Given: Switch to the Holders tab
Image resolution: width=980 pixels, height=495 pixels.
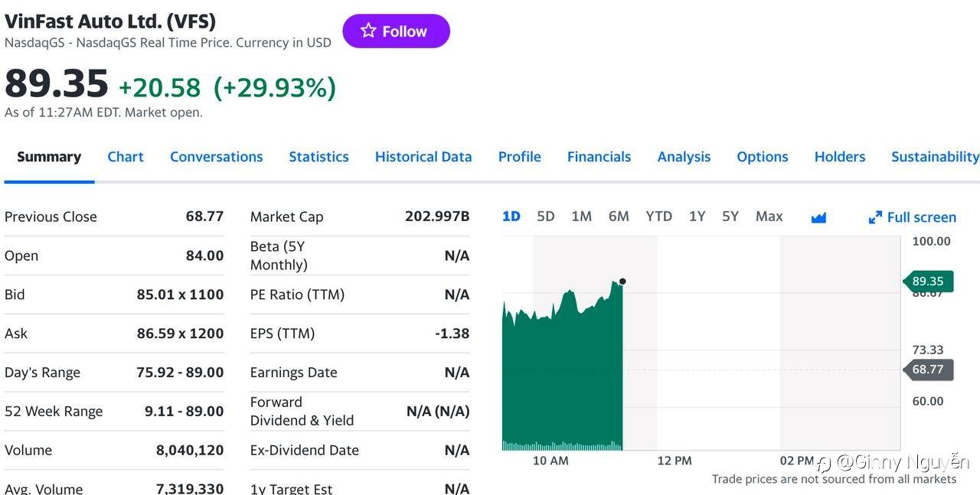Looking at the screenshot, I should click(x=839, y=157).
